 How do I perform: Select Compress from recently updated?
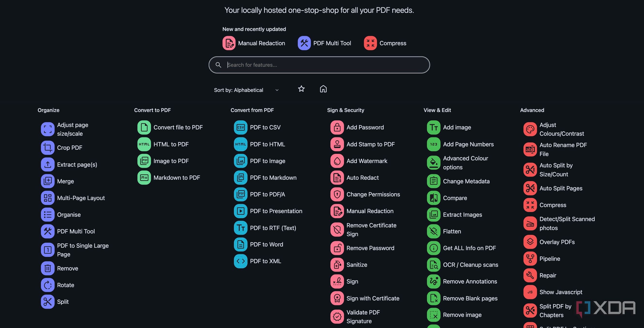click(x=385, y=43)
